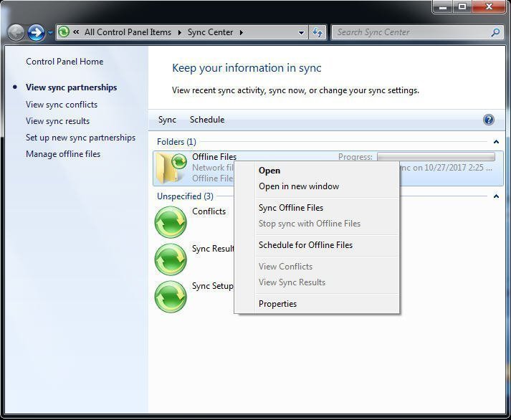This screenshot has height=420, width=511.
Task: Minimize the Sync Center window
Action: pyautogui.click(x=443, y=6)
